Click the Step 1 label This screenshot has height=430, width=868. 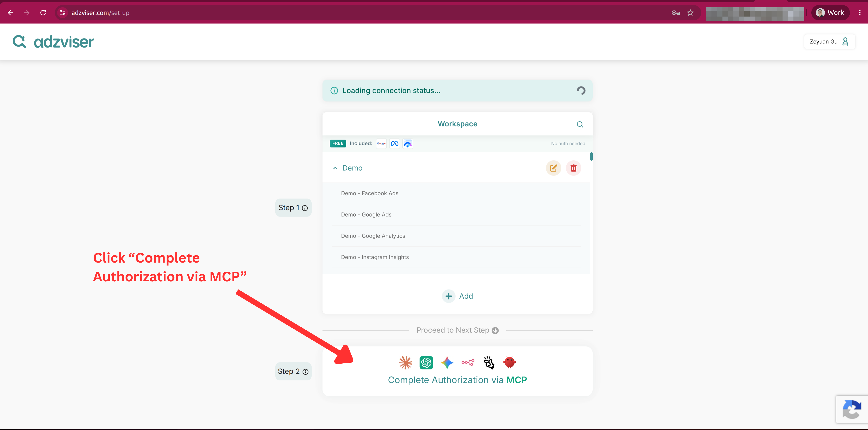pyautogui.click(x=289, y=208)
